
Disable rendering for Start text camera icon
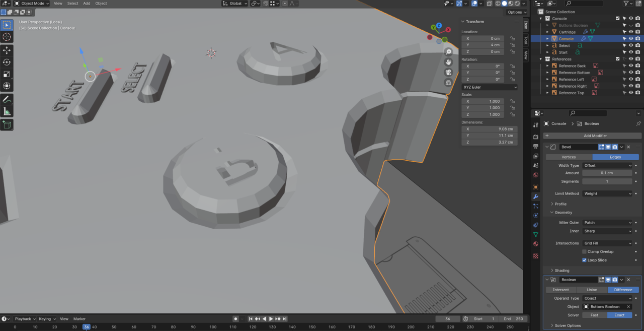(x=637, y=52)
